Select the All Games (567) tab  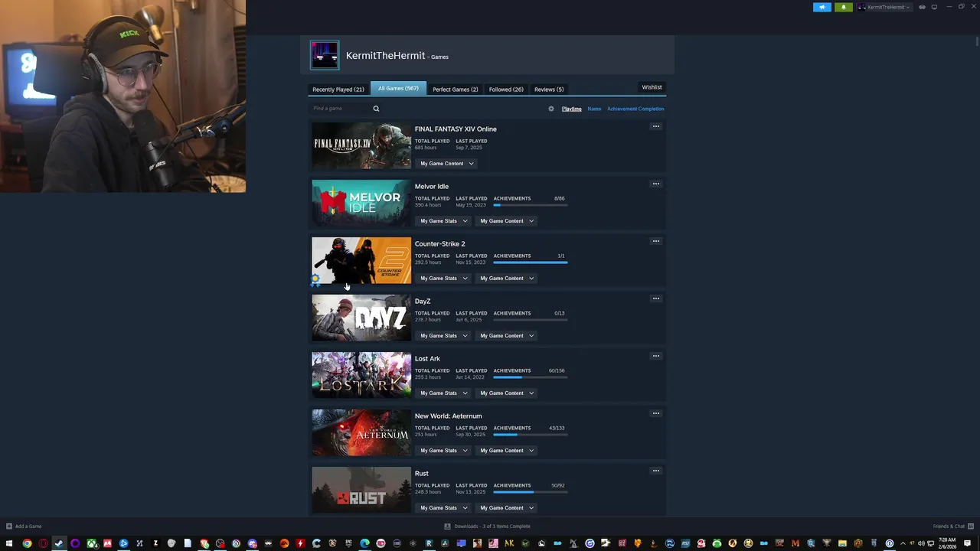(x=398, y=88)
